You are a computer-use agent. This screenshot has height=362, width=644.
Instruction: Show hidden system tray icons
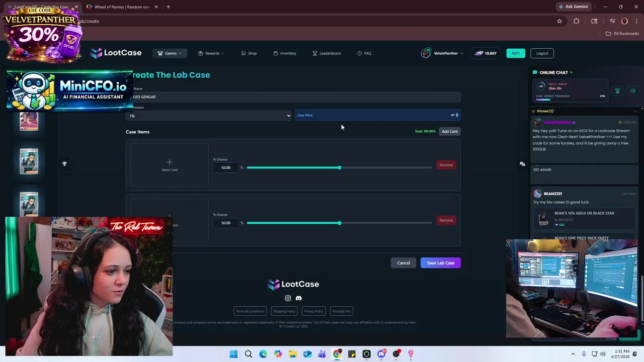coord(573,354)
